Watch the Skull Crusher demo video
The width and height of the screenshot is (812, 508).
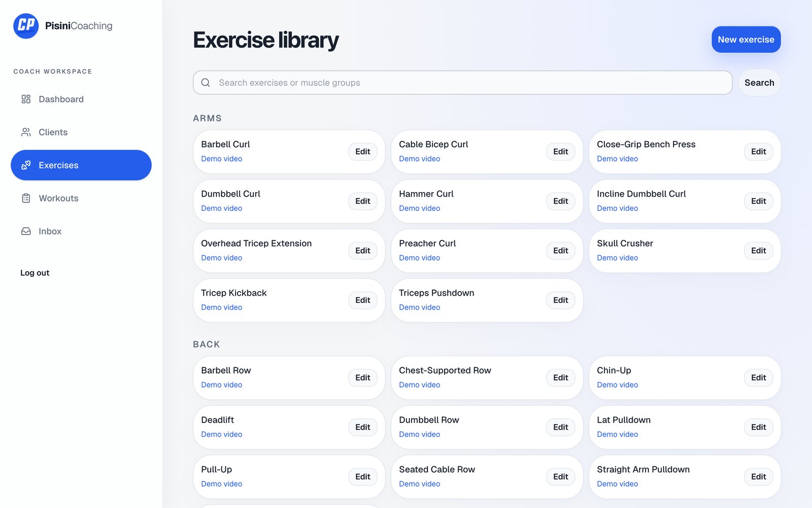[x=618, y=258]
